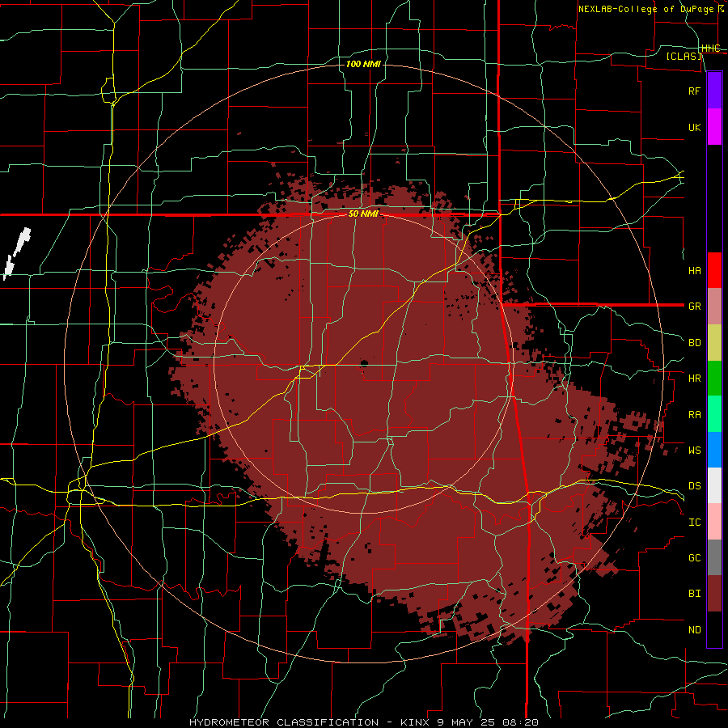Click the HR legend label

[x=694, y=379]
